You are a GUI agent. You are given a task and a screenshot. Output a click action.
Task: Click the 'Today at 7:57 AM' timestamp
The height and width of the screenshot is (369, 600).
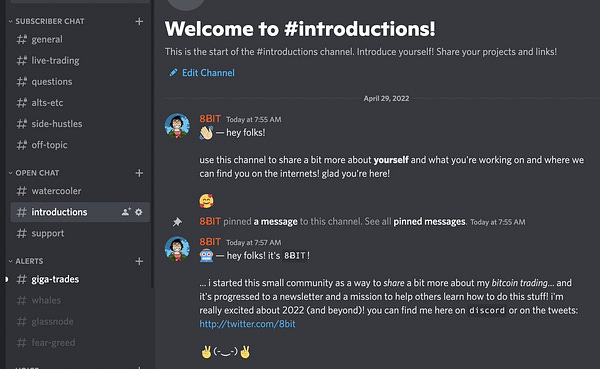click(x=254, y=243)
